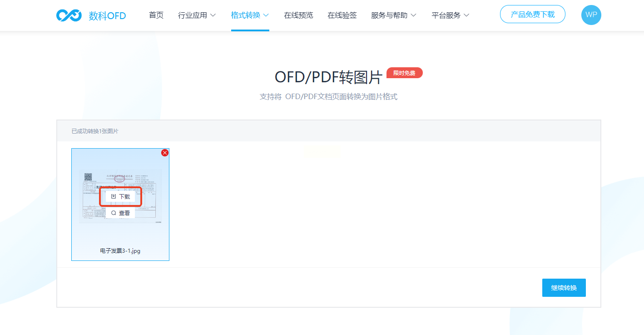This screenshot has width=644, height=335.
Task: Expand the 服务与帮助 menu
Action: tap(394, 15)
